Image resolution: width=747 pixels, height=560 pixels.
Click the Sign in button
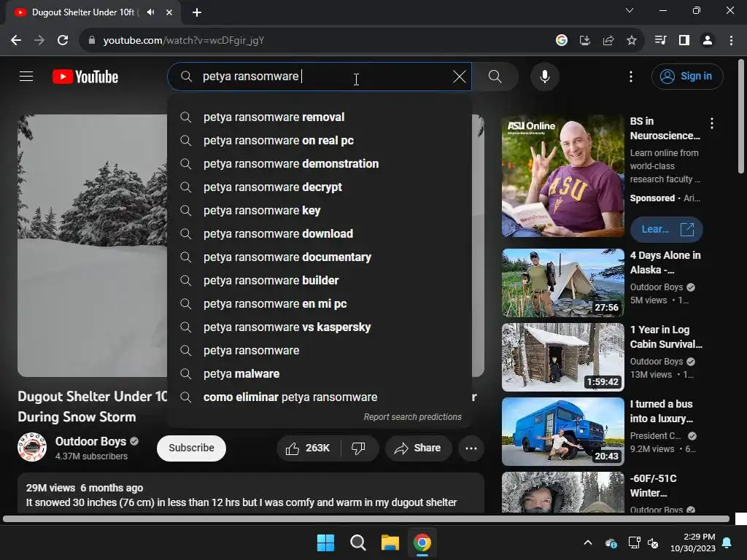point(687,76)
